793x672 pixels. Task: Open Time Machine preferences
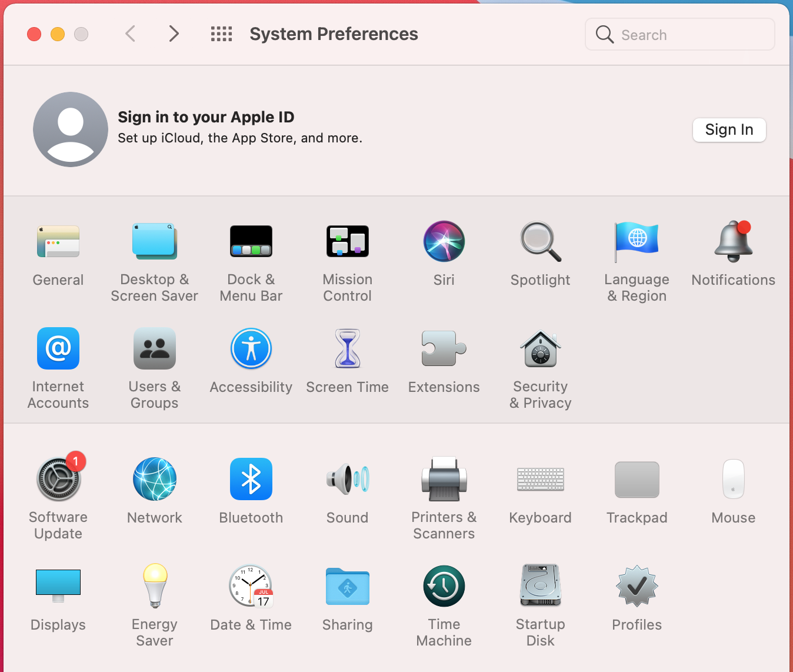pyautogui.click(x=444, y=586)
